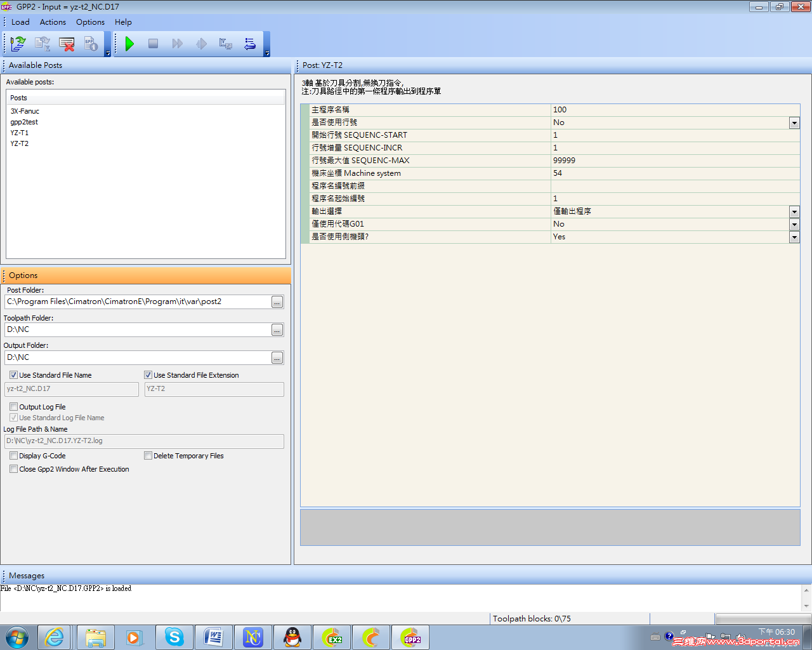812x650 pixels.
Task: Open Word from the taskbar
Action: [213, 637]
